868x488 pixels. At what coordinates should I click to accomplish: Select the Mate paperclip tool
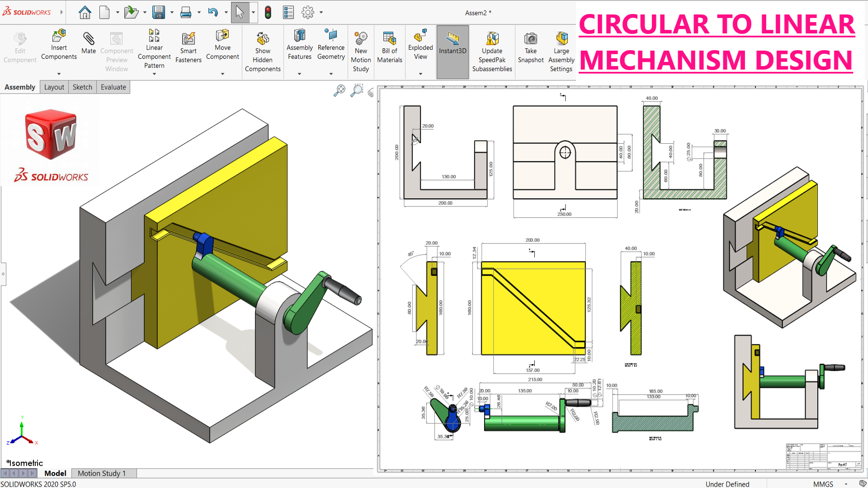point(89,39)
